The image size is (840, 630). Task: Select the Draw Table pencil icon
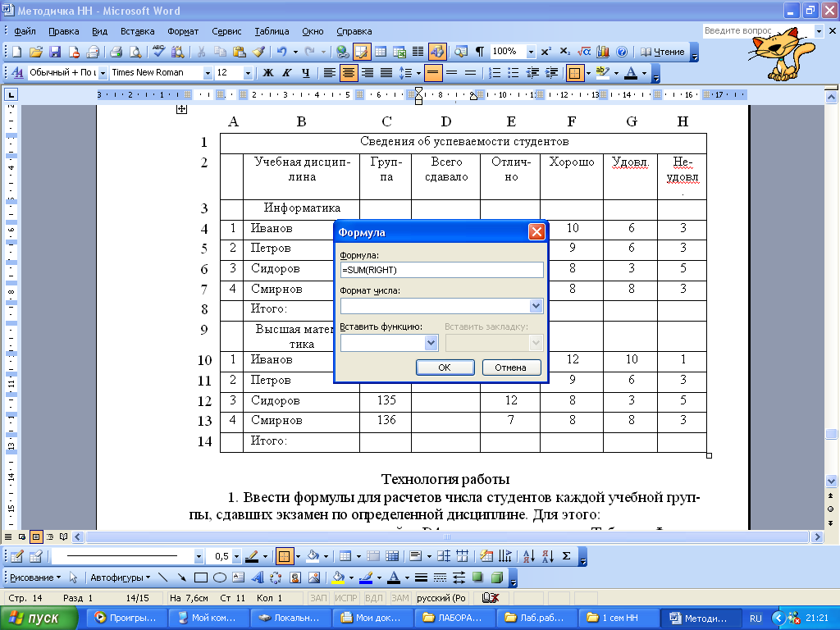click(16, 557)
